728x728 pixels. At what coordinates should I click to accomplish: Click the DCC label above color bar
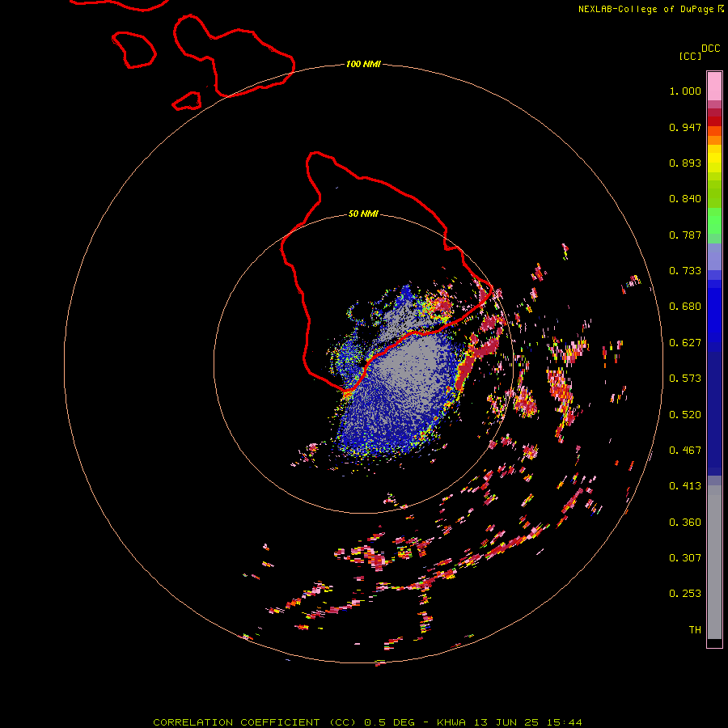point(710,49)
